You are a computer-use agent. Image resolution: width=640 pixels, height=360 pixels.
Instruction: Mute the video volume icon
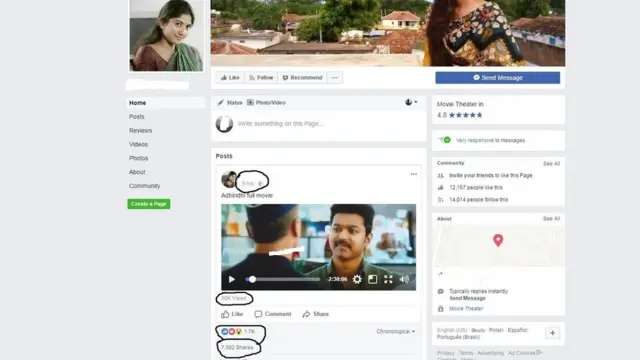coord(404,279)
